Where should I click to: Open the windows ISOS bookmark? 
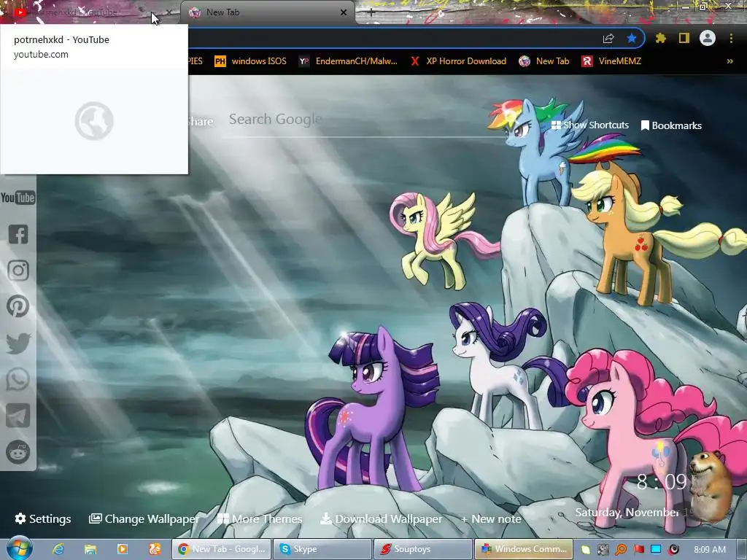[251, 61]
